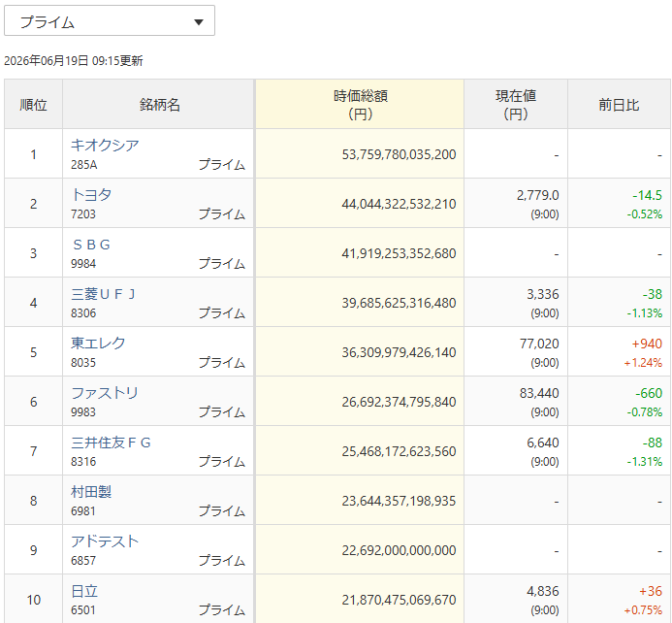672x623 pixels.
Task: Open the 東エレク stock link
Action: tap(98, 343)
